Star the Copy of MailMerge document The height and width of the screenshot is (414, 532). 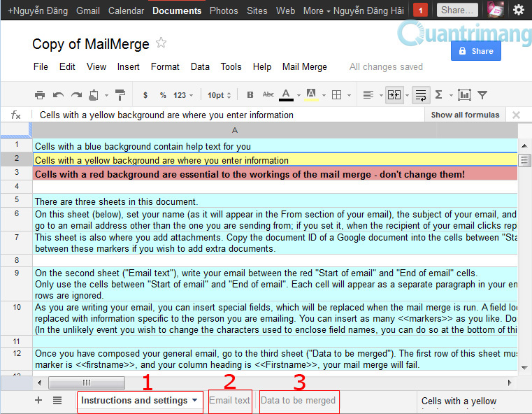(x=161, y=43)
